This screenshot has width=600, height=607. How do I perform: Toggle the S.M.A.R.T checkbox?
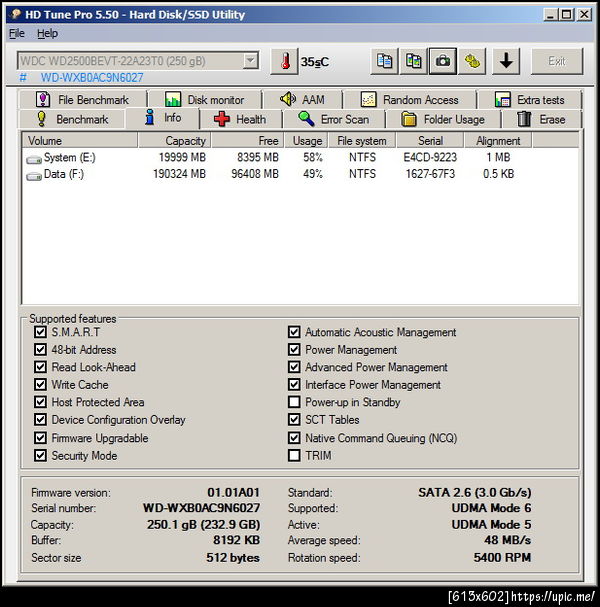point(40,332)
